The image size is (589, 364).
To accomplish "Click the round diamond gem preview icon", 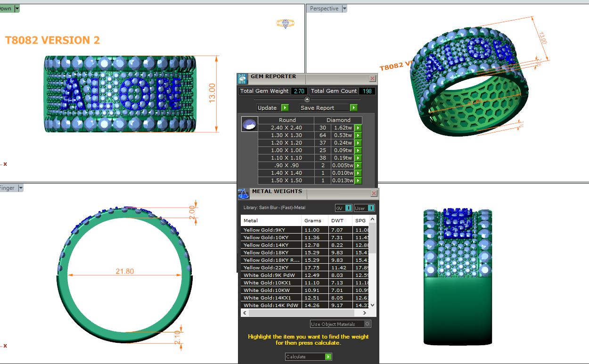I will [x=249, y=124].
